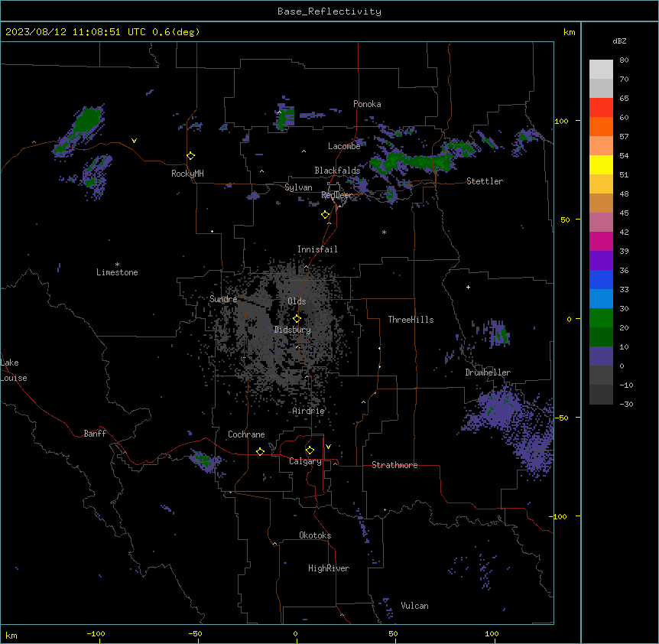This screenshot has height=644, width=659.
Task: Click the Base_Reflectivity title
Action: pyautogui.click(x=329, y=11)
